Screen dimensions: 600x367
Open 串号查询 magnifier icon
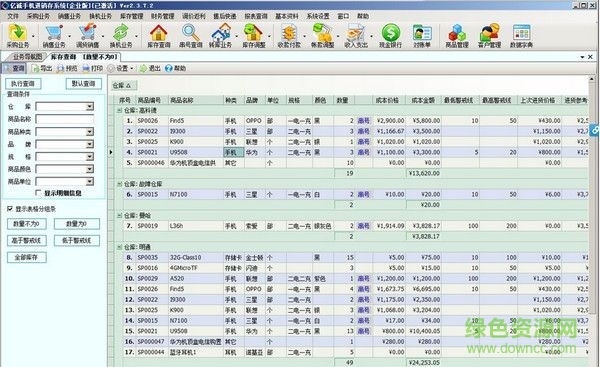[191, 36]
